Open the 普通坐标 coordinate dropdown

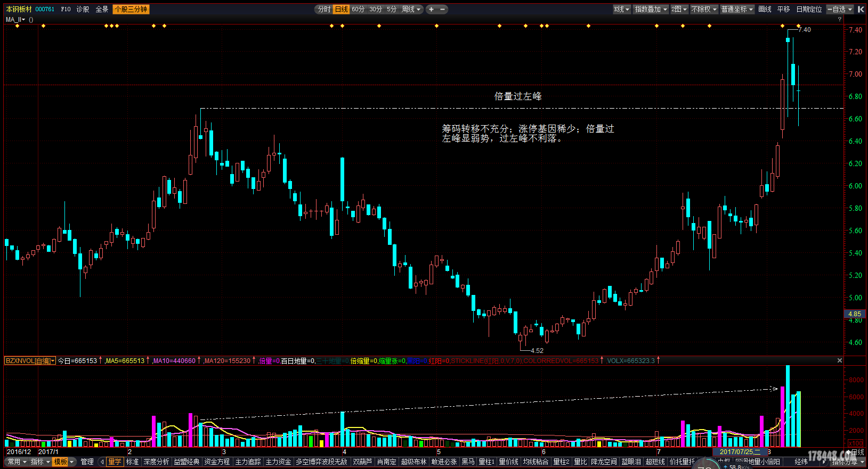pyautogui.click(x=737, y=9)
